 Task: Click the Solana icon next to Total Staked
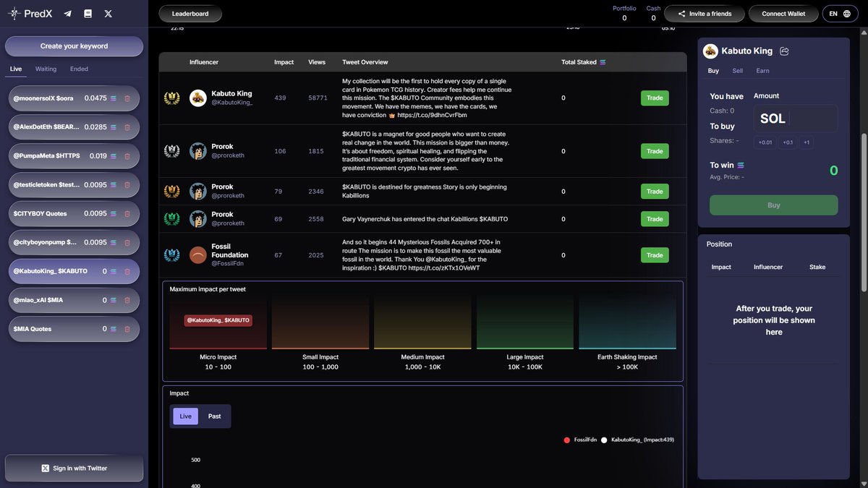pos(603,62)
